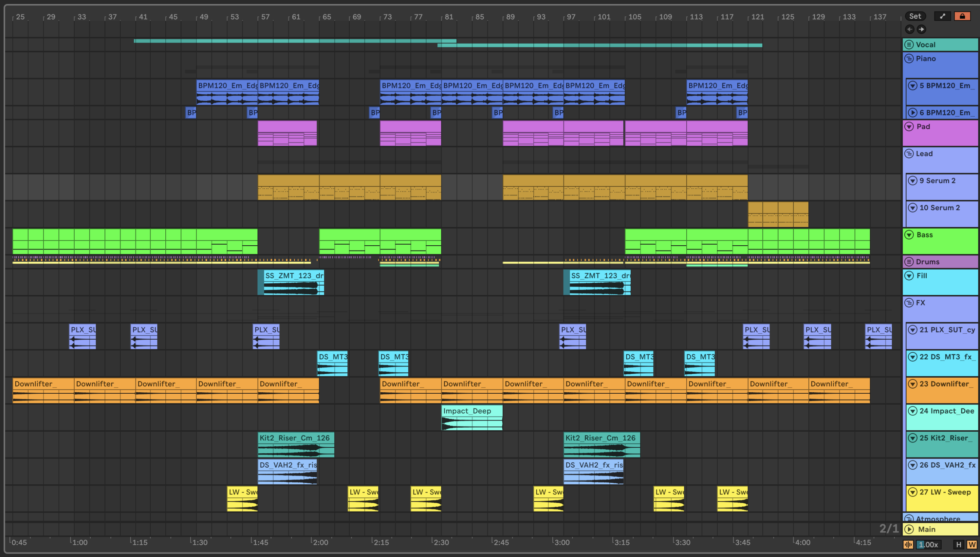
Task: Select the Impact_Deep audio clip
Action: (472, 411)
